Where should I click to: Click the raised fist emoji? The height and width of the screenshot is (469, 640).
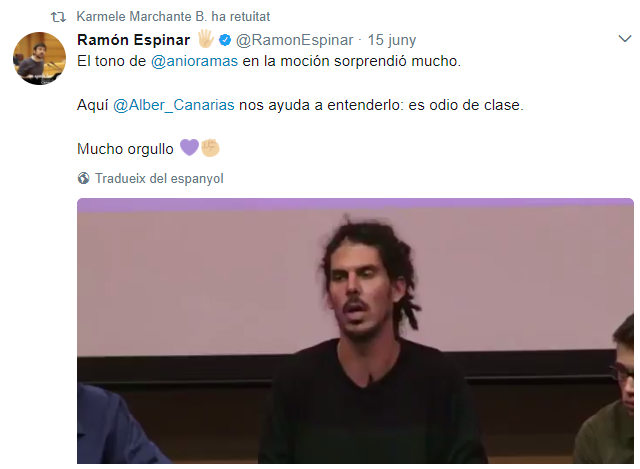click(x=210, y=148)
